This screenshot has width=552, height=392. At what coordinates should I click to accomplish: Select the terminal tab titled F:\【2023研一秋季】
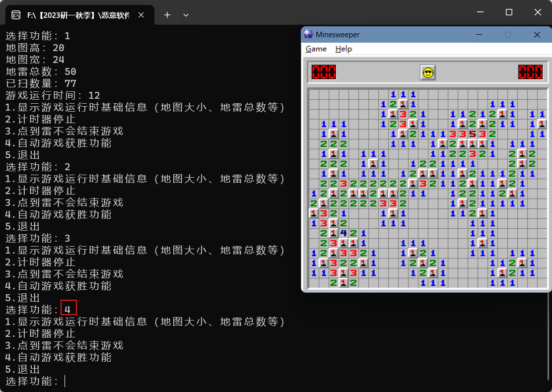[x=77, y=15]
